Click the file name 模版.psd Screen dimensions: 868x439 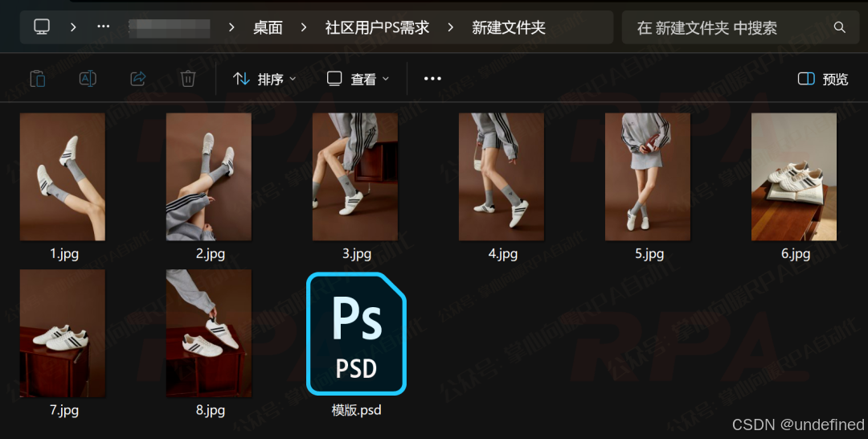point(357,410)
